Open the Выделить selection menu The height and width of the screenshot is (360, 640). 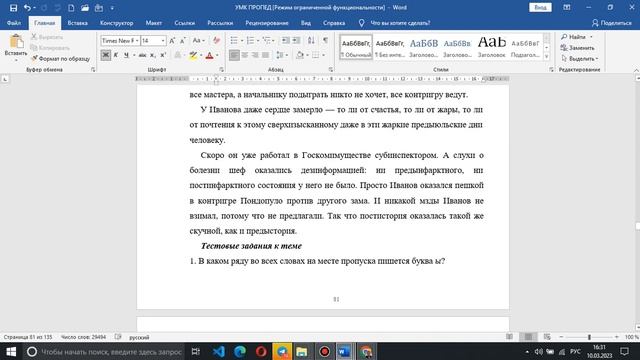pos(580,59)
